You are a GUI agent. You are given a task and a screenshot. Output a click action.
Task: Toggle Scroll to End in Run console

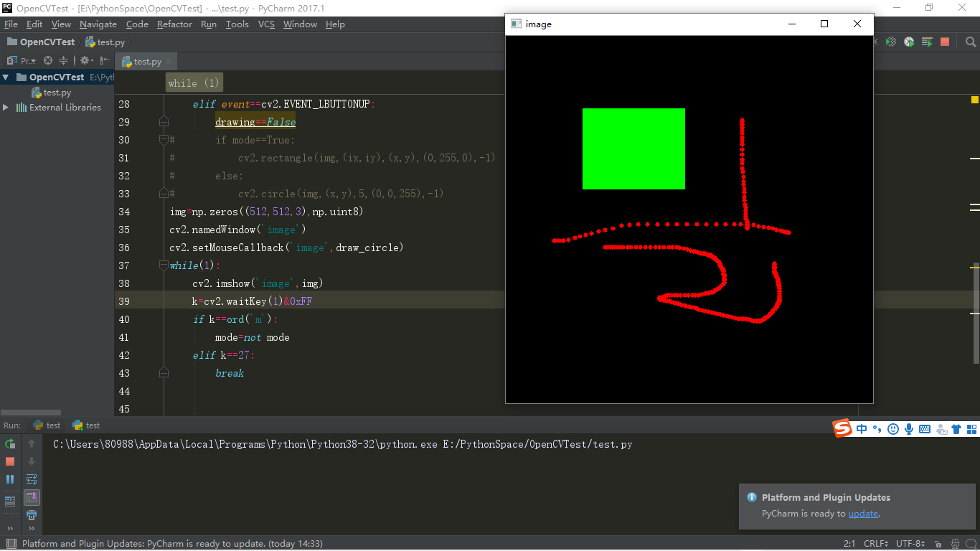click(32, 497)
